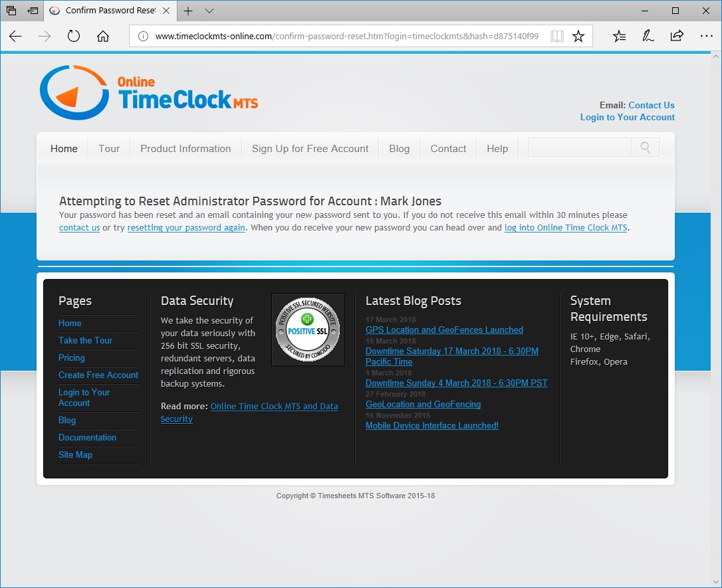Open Reading view book icon

[556, 37]
